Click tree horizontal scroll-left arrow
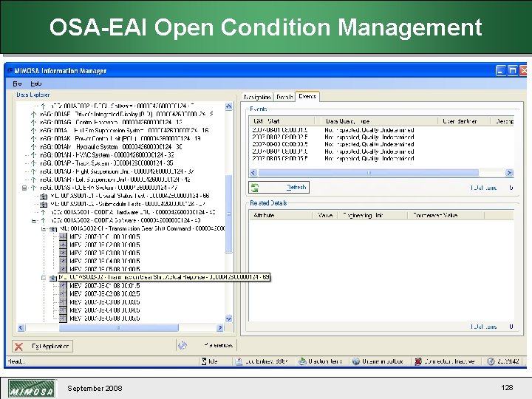This screenshot has height=399, width=532. click(x=21, y=328)
